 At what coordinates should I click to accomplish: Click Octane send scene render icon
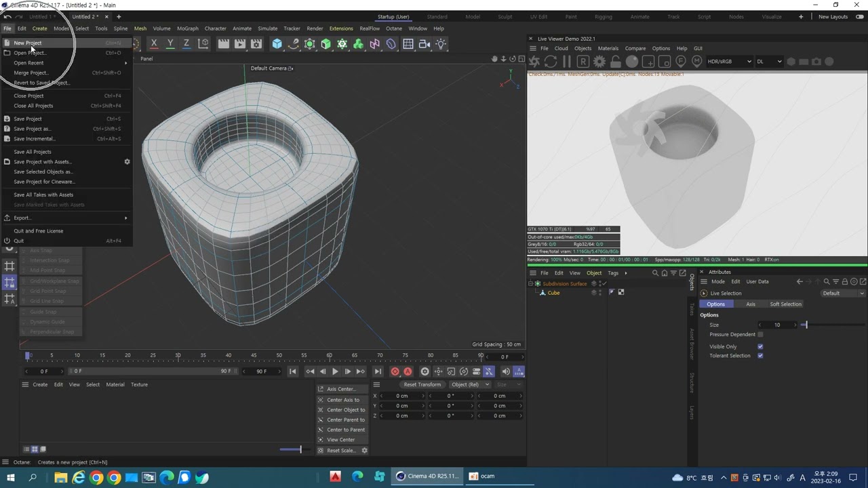[x=534, y=62]
